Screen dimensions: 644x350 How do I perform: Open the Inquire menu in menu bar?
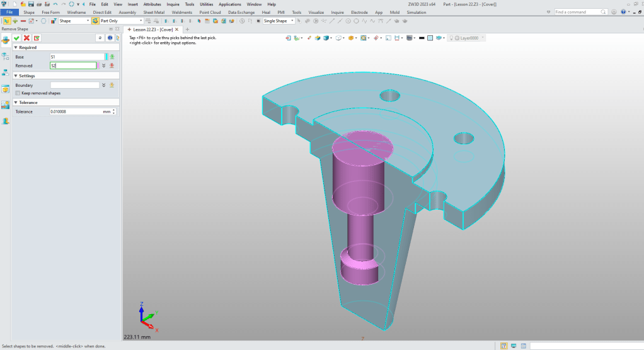point(173,4)
